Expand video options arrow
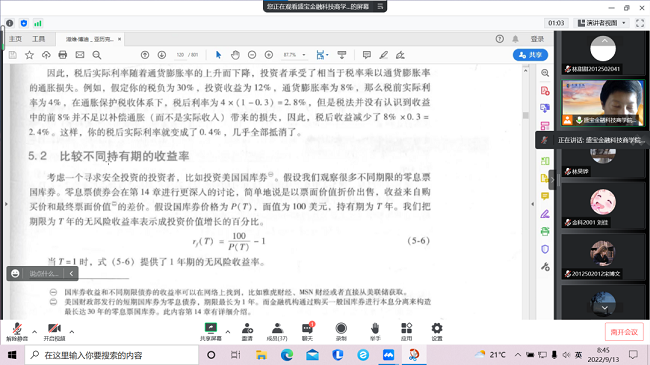 (72, 331)
